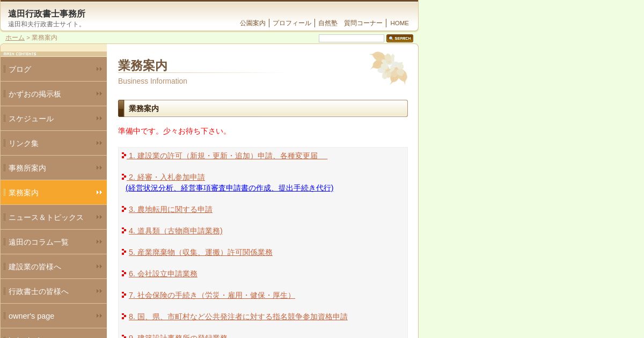Open かずおの掲示板 in the sidebar
This screenshot has height=338, width=644.
54,94
